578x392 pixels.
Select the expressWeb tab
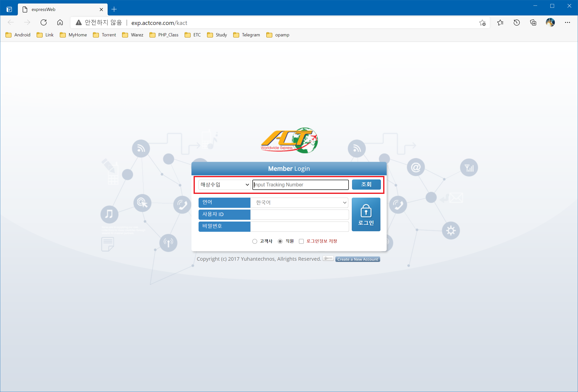tap(63, 9)
